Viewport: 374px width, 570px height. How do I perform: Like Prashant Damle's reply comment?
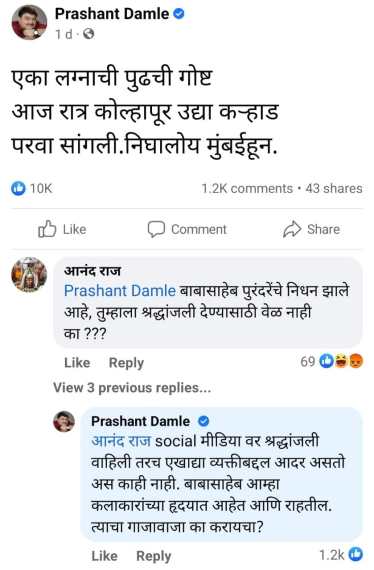click(x=104, y=556)
